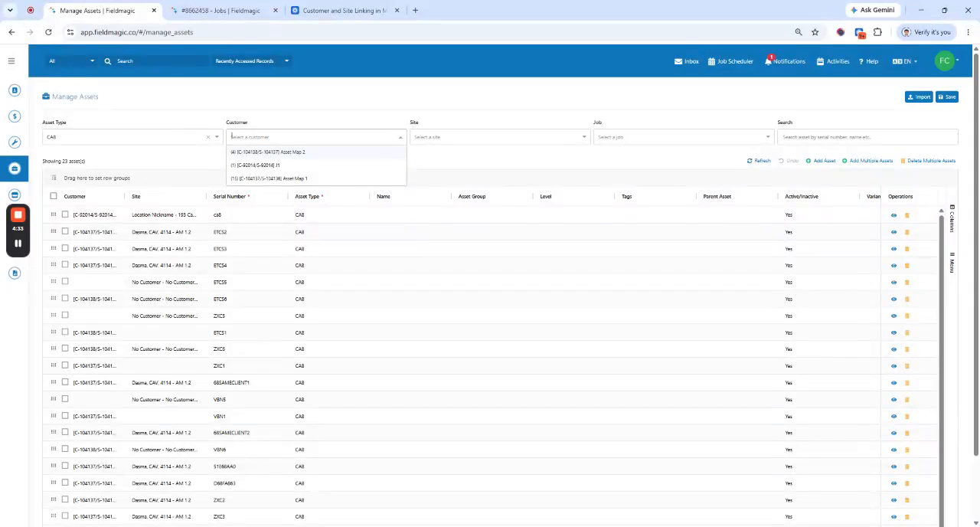Stop the screen recording with the red button
Image resolution: width=980 pixels, height=527 pixels.
pos(18,214)
